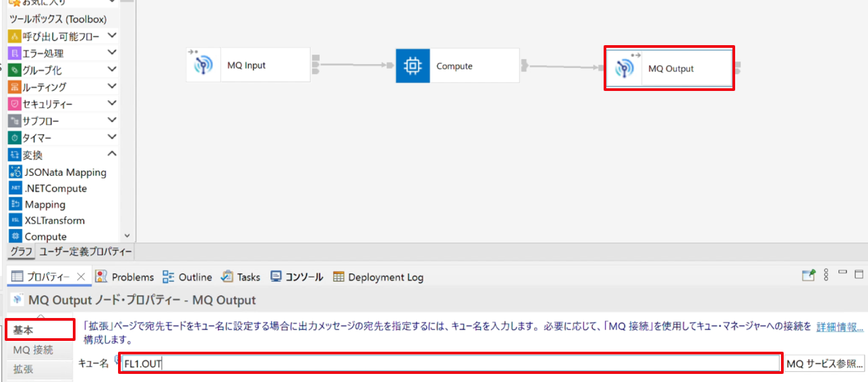Select the MQ 接続 properties page

point(33,350)
